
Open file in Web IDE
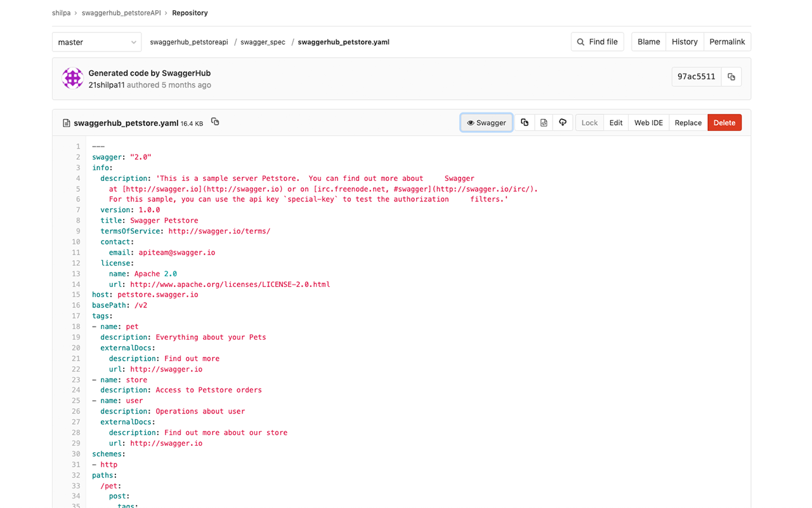pos(648,123)
